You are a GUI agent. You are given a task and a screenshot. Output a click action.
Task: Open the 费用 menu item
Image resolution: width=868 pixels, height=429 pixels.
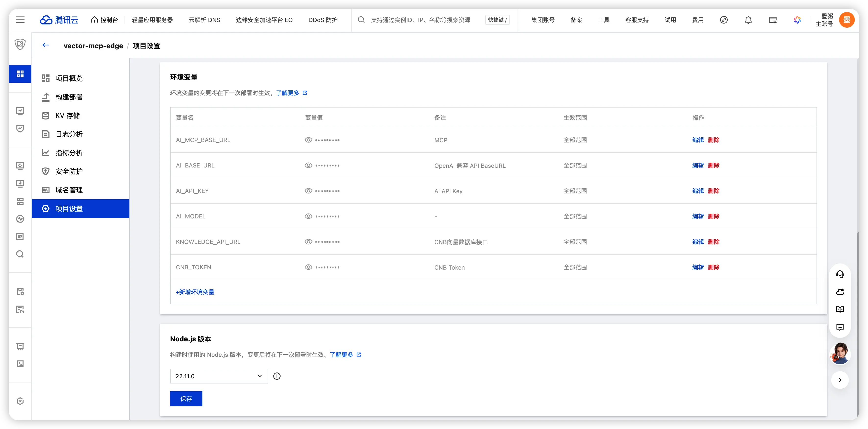click(698, 20)
